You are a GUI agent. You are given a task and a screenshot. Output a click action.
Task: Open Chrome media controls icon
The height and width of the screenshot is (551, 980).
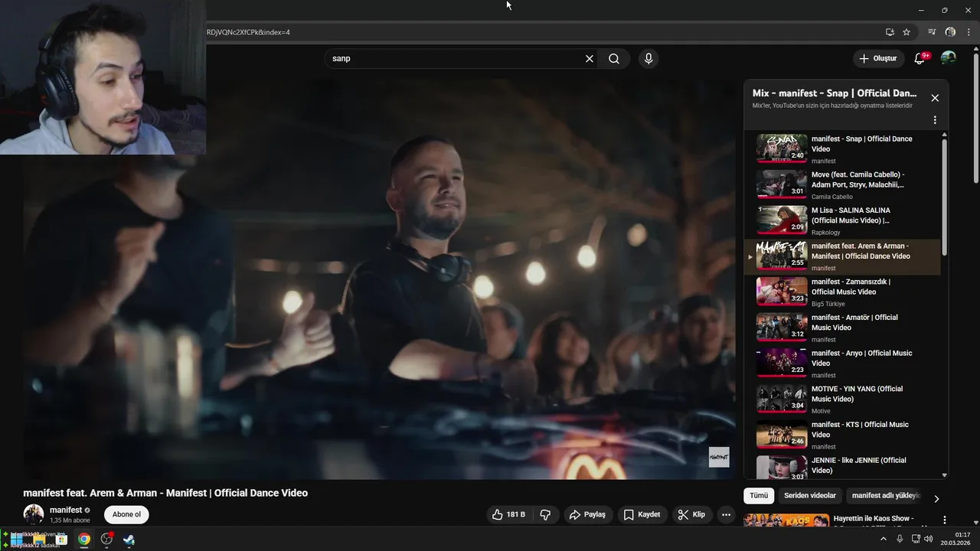coord(932,32)
